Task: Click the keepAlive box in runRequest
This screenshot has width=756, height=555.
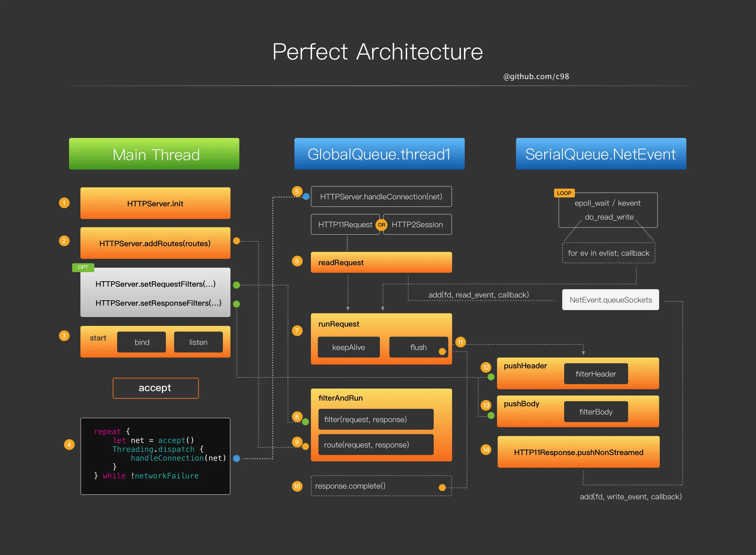Action: coord(349,347)
